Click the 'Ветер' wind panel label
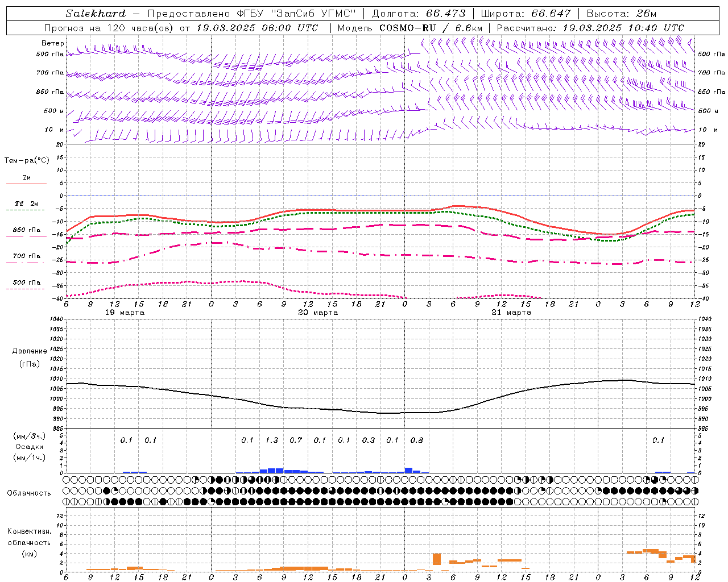The width and height of the screenshot is (728, 582). 53,43
